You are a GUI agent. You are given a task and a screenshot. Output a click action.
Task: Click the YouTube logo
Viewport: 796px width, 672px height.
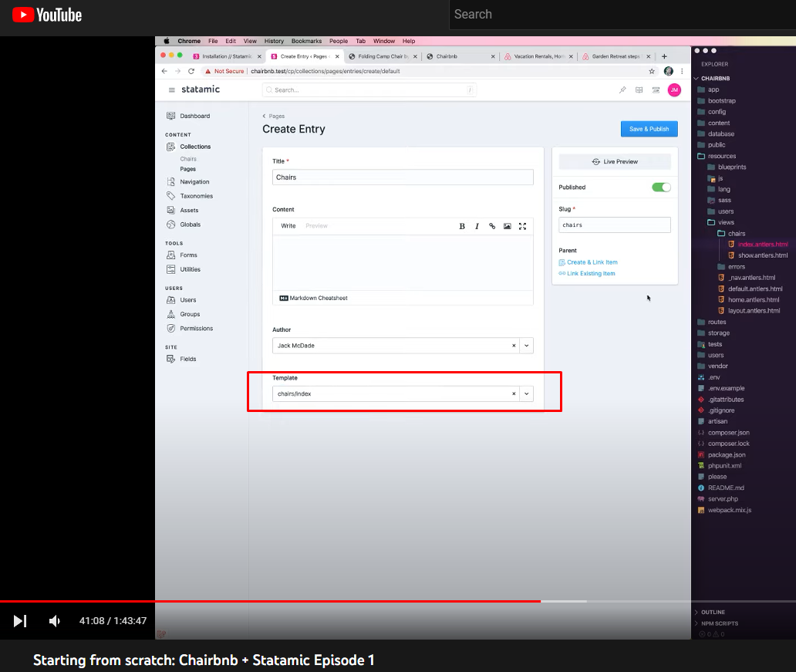[47, 15]
